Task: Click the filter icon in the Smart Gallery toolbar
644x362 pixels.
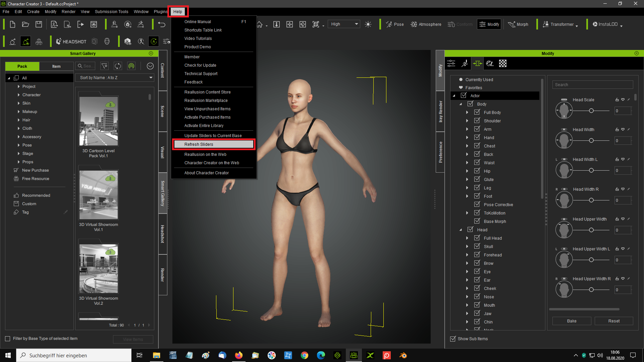Action: (105, 66)
